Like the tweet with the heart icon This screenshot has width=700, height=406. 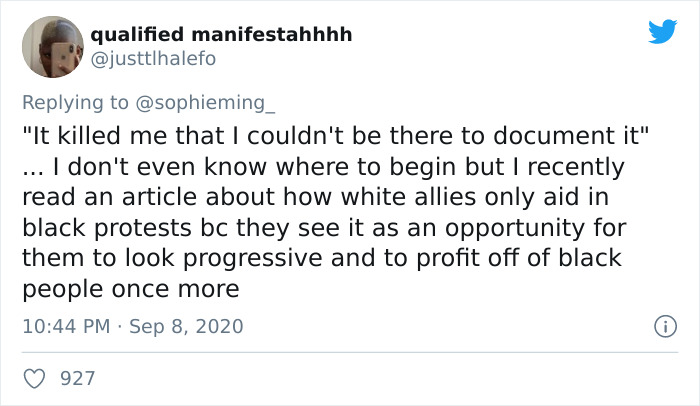tap(34, 379)
